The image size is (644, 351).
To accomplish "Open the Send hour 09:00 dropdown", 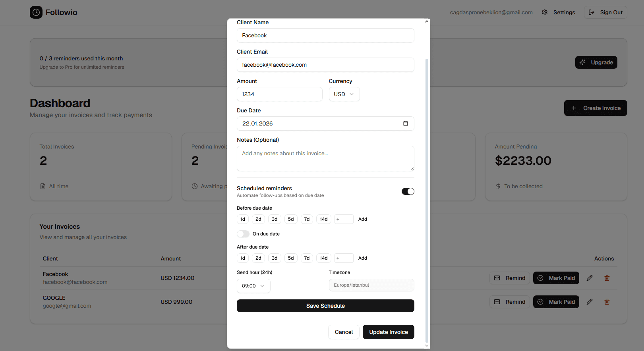I will coord(253,286).
